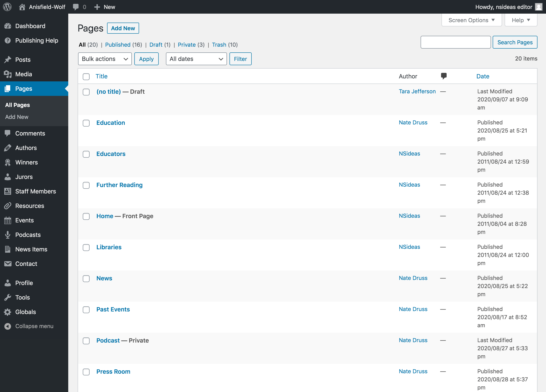Show pages in Trash
Image resolution: width=546 pixels, height=392 pixels.
[x=219, y=45]
